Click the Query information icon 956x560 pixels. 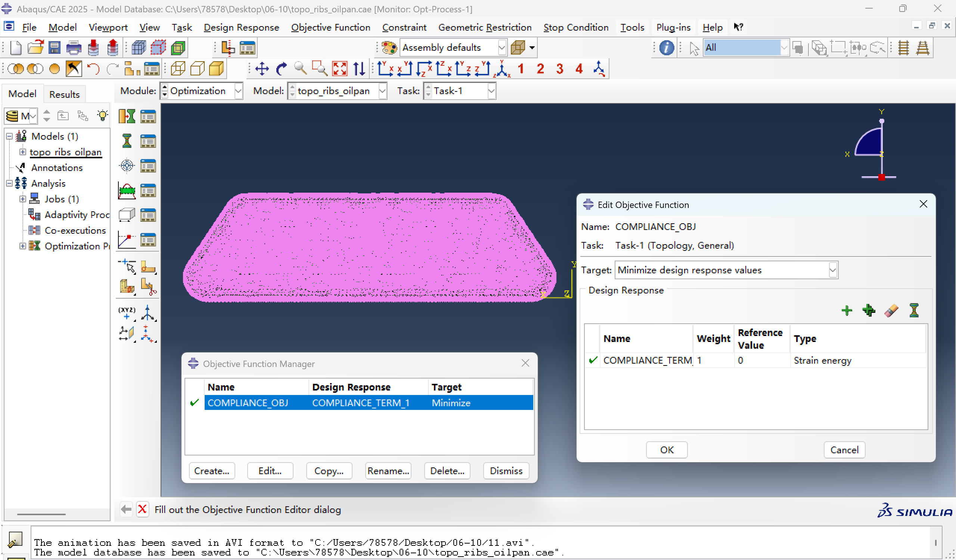[667, 48]
